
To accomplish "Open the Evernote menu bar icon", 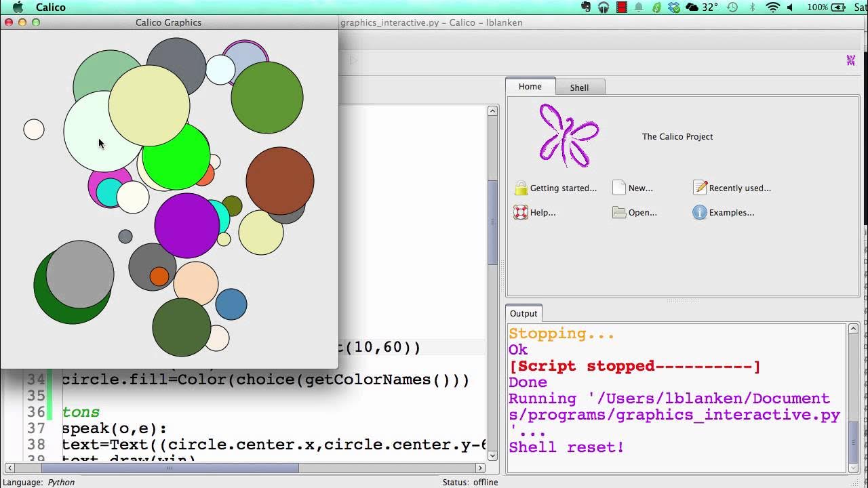I will 587,7.
